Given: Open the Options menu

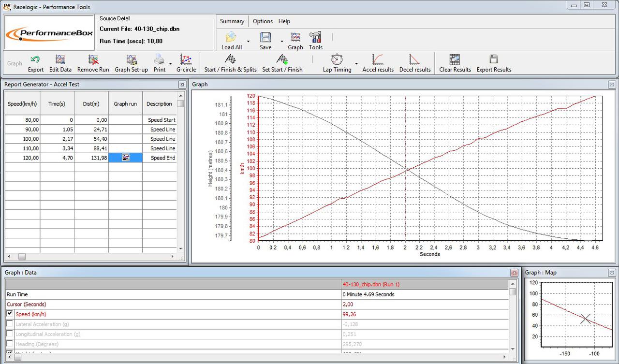Looking at the screenshot, I should [x=263, y=21].
